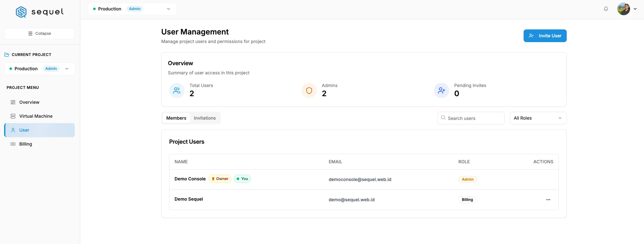This screenshot has width=644, height=244.
Task: Click the Admins count
Action: point(324,94)
